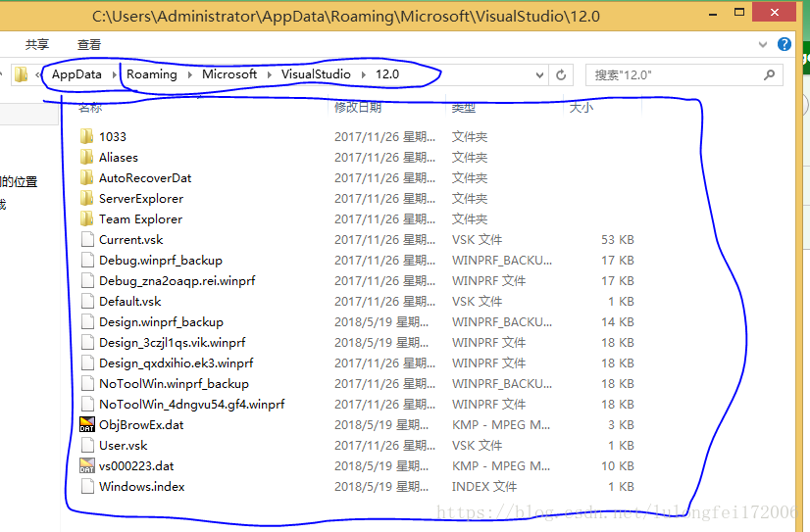Click the ServerExplorer folder name
Screen dimensions: 810x532
coord(141,199)
